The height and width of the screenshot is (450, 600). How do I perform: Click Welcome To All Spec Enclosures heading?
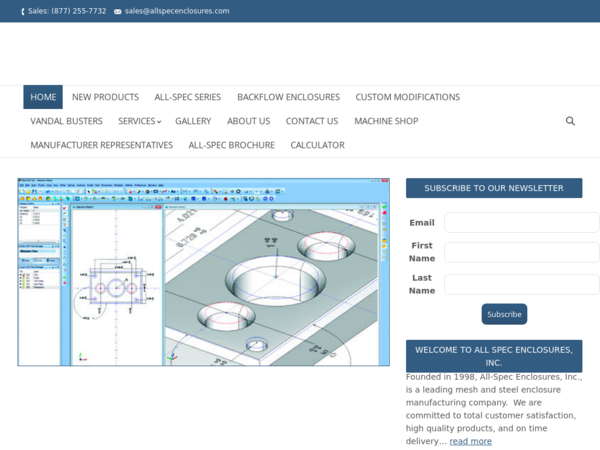(494, 356)
